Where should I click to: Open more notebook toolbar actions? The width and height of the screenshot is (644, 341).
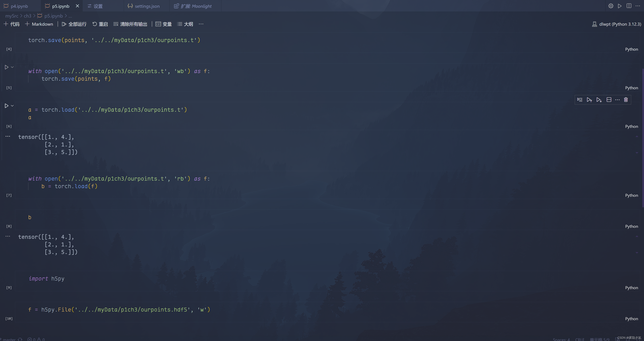pos(201,24)
